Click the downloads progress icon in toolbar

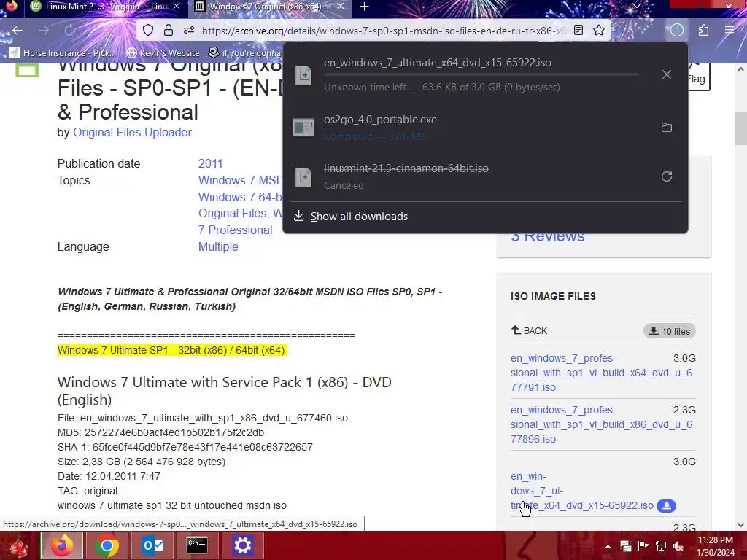pos(677,31)
